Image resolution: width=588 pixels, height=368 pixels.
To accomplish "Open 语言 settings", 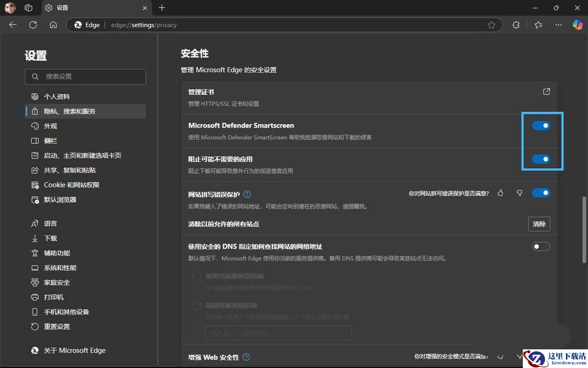I will point(85,223).
